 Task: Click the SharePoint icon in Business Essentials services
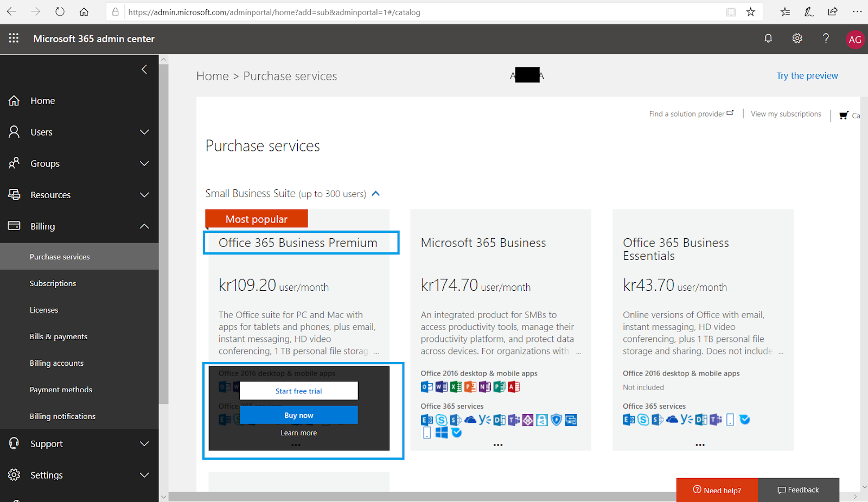658,420
